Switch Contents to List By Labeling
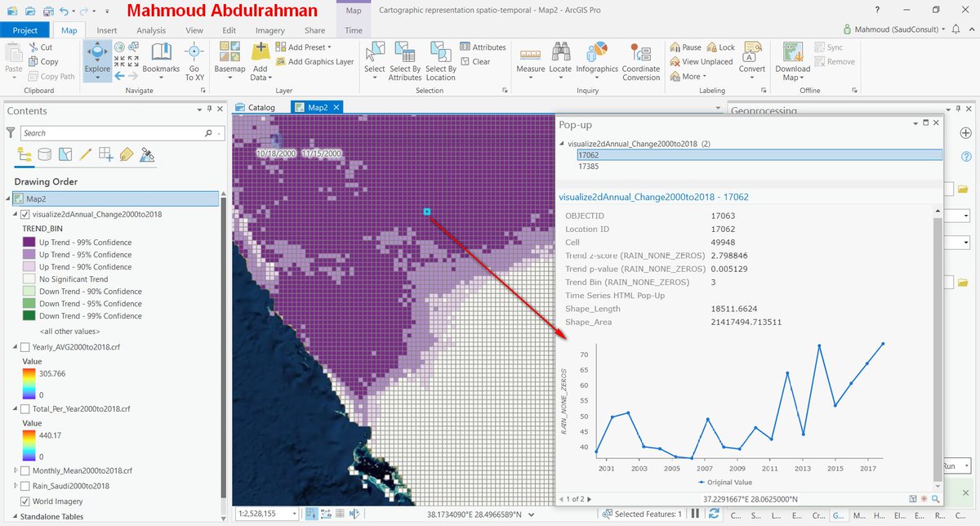980x526 pixels. [x=126, y=154]
